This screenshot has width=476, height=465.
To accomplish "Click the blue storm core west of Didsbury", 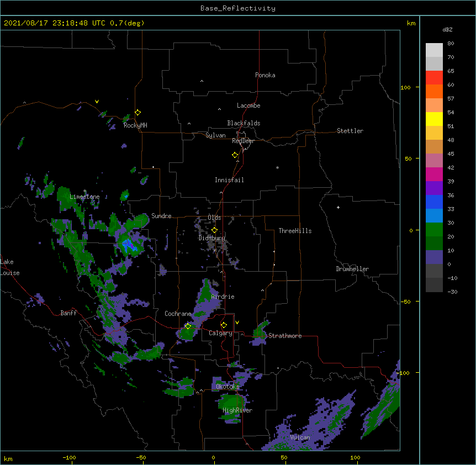I will point(129,245).
